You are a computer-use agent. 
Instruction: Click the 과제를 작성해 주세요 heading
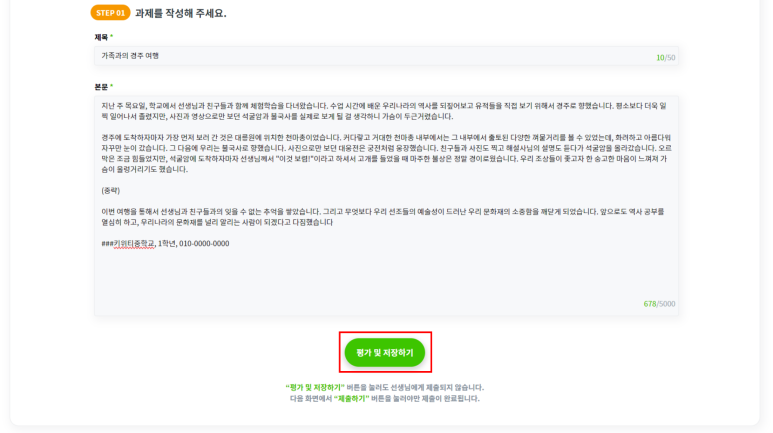(180, 13)
